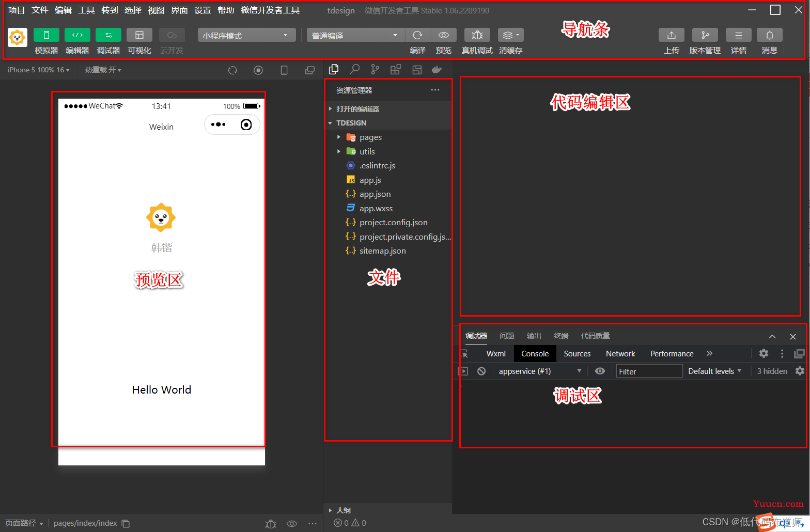Open the 项目 menu
The height and width of the screenshot is (532, 810).
tap(17, 10)
